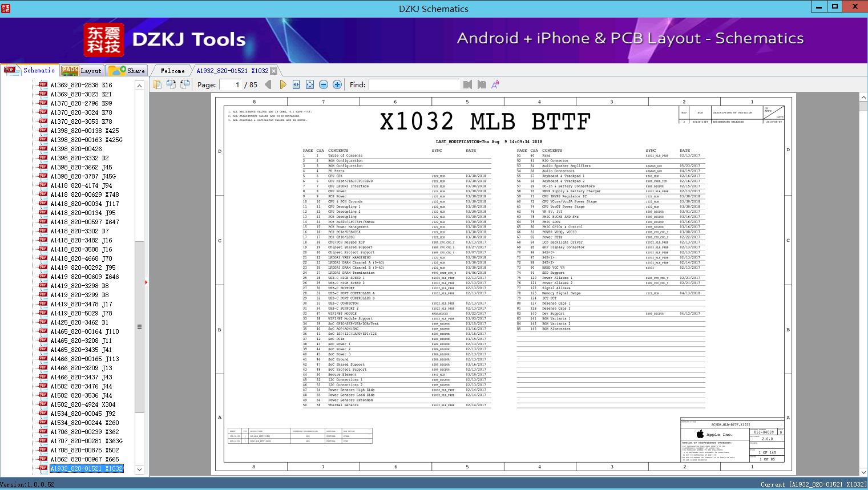The height and width of the screenshot is (490, 868).
Task: Fit page to width
Action: (x=296, y=84)
